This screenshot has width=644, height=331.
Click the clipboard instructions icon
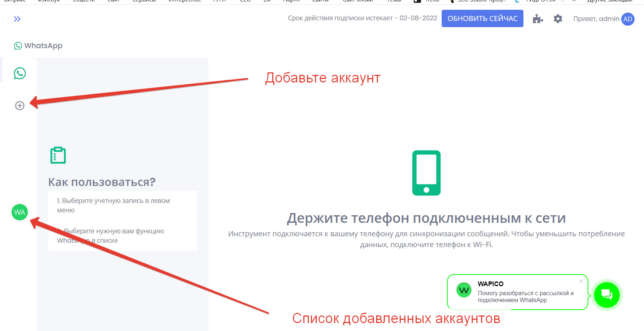click(58, 155)
